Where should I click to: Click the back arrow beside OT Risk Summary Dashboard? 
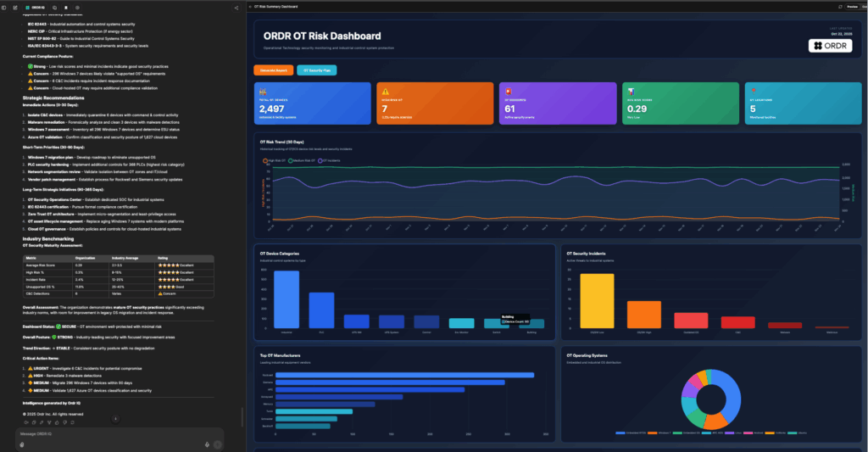coord(248,6)
